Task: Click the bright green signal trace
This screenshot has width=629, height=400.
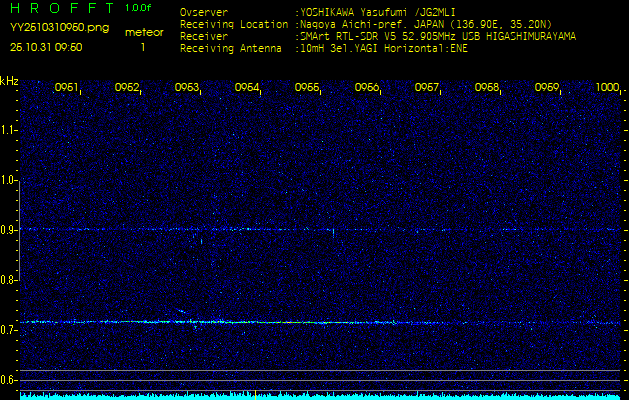Action: (290, 322)
